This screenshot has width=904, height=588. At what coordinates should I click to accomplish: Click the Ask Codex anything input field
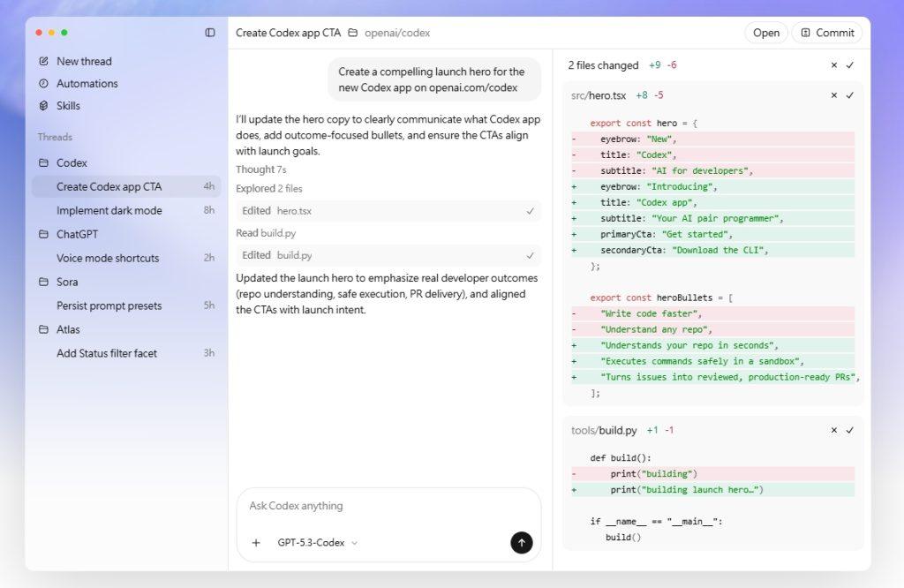388,506
